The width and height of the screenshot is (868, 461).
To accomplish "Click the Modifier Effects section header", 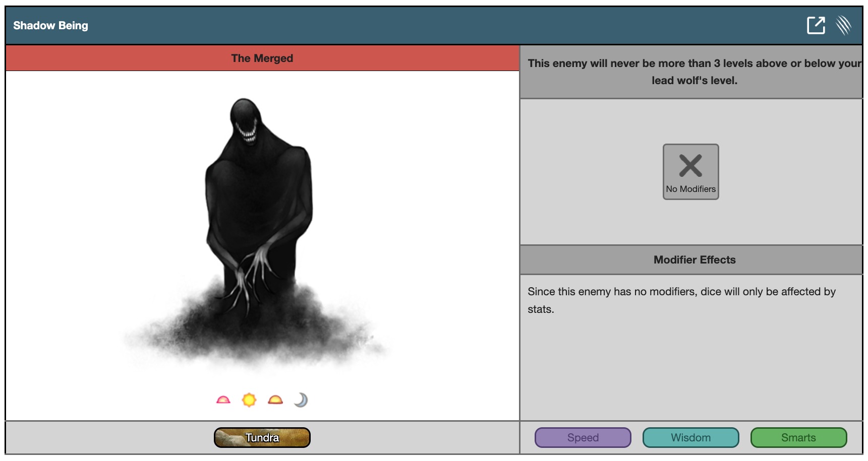I will point(694,260).
